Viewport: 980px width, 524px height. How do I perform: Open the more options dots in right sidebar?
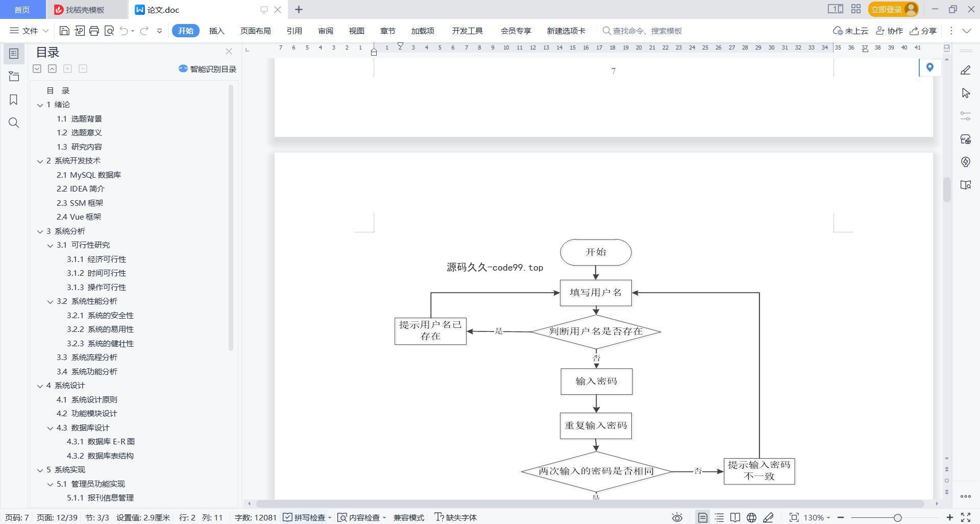[966, 496]
